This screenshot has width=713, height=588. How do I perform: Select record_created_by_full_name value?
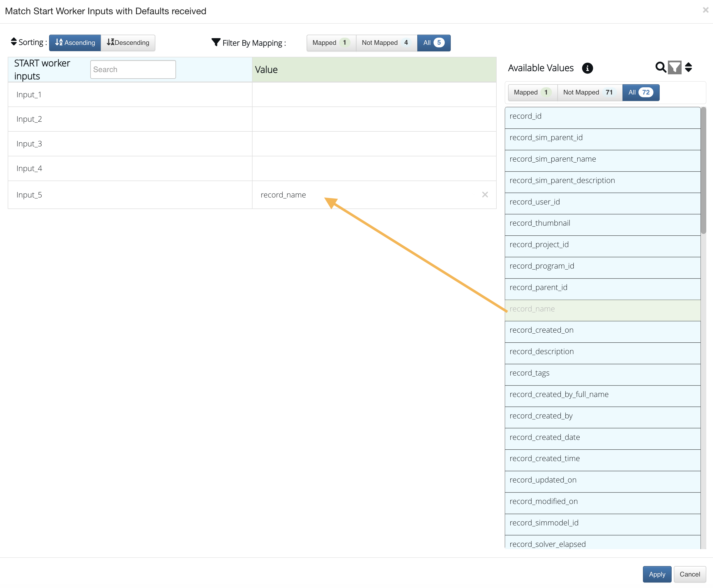click(x=603, y=396)
